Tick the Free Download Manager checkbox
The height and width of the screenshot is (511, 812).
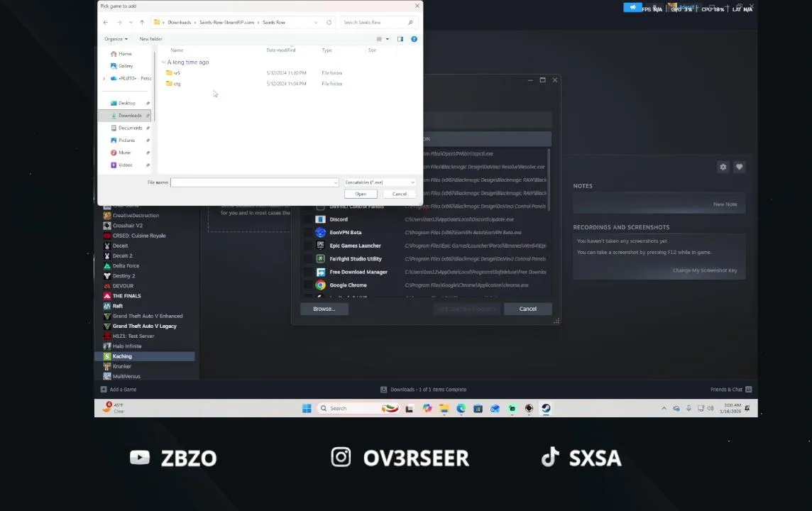tap(307, 272)
